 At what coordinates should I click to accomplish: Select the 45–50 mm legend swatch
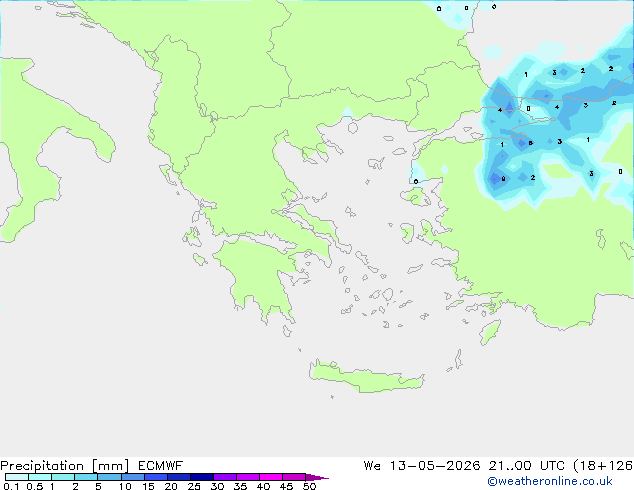click(x=294, y=477)
